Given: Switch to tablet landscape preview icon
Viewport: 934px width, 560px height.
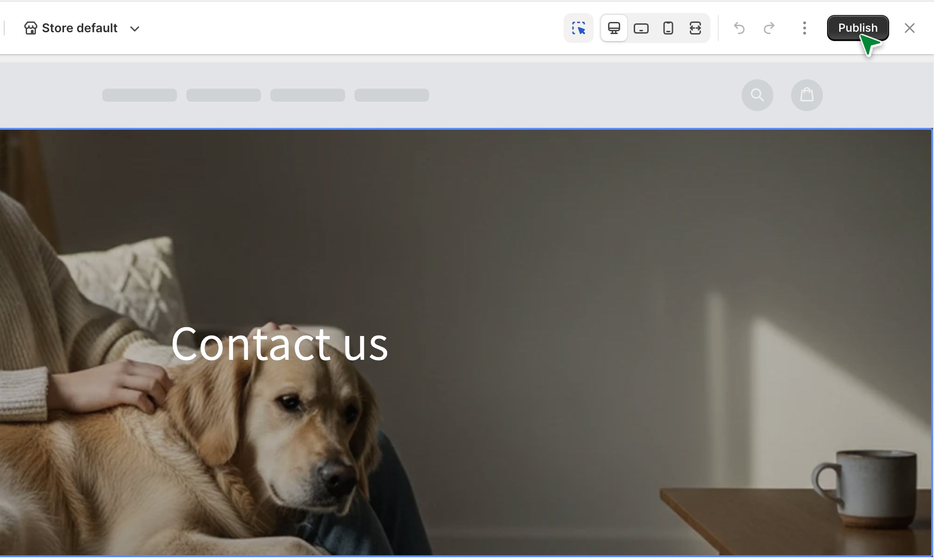Looking at the screenshot, I should click(641, 28).
